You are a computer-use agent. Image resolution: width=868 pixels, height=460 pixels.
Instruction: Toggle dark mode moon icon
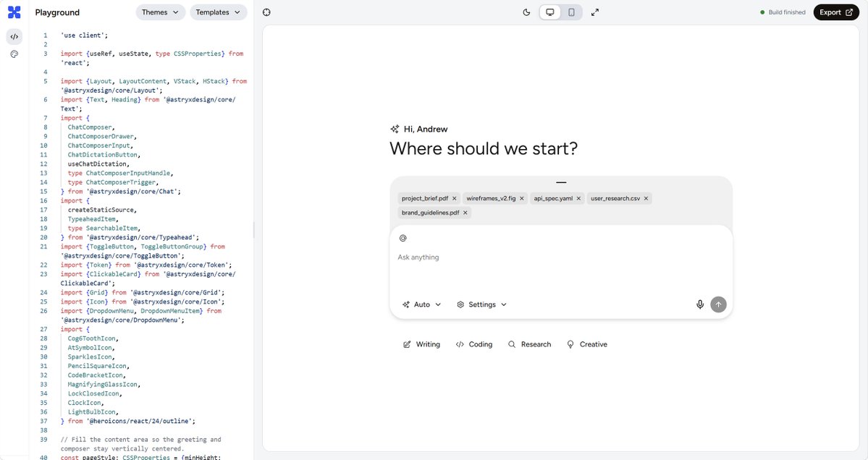click(526, 12)
